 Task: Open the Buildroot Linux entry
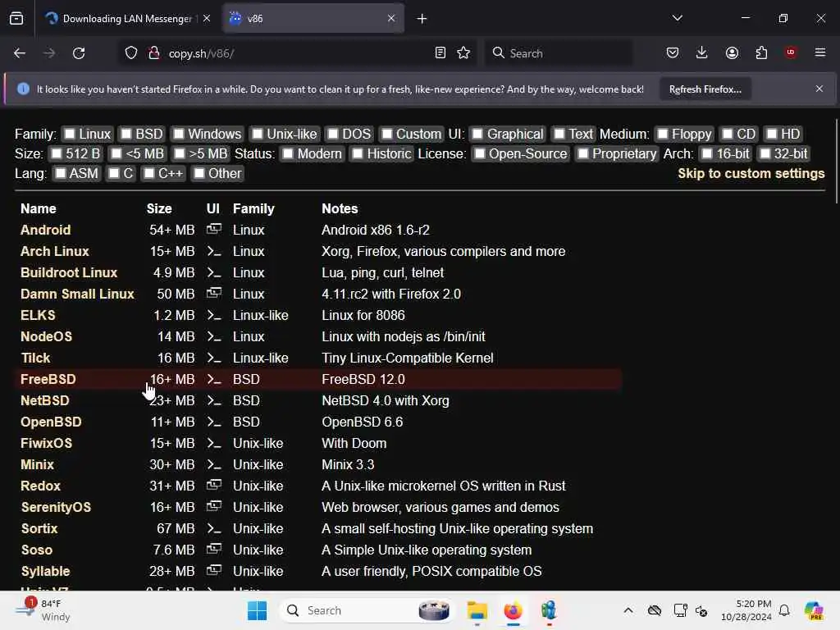(x=69, y=272)
